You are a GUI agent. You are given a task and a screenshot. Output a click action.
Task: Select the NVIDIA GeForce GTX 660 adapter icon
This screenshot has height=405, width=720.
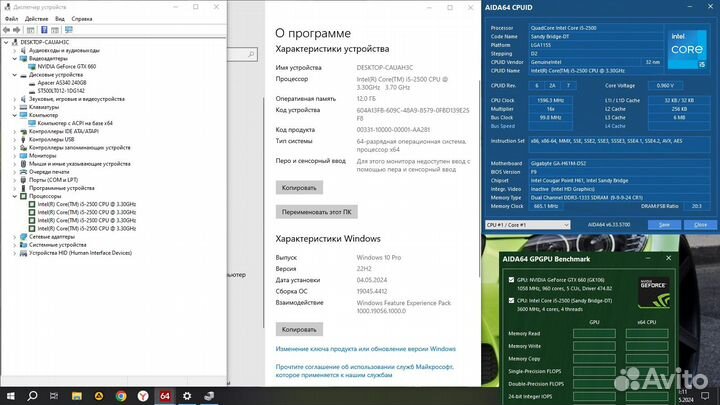pyautogui.click(x=32, y=67)
